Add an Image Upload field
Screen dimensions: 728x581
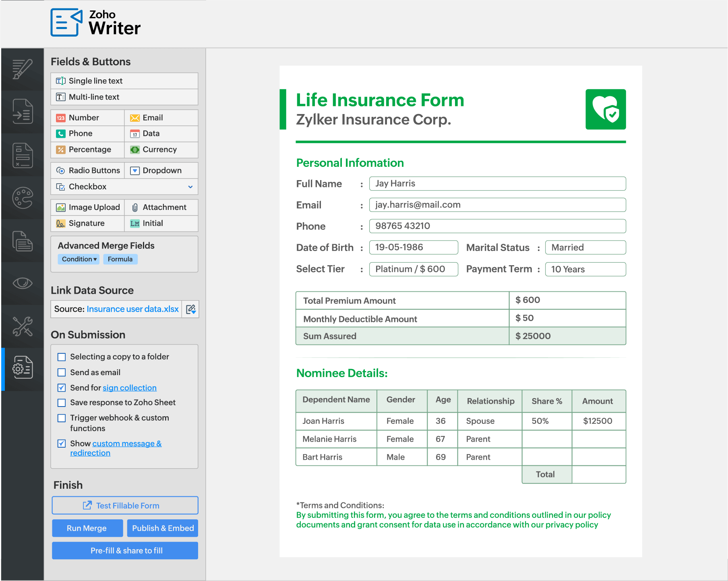(88, 207)
